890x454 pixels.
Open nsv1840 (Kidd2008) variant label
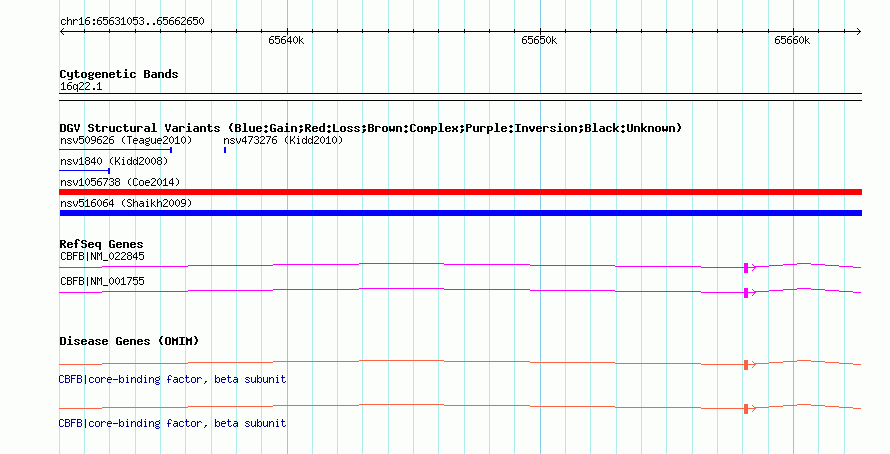coord(114,161)
